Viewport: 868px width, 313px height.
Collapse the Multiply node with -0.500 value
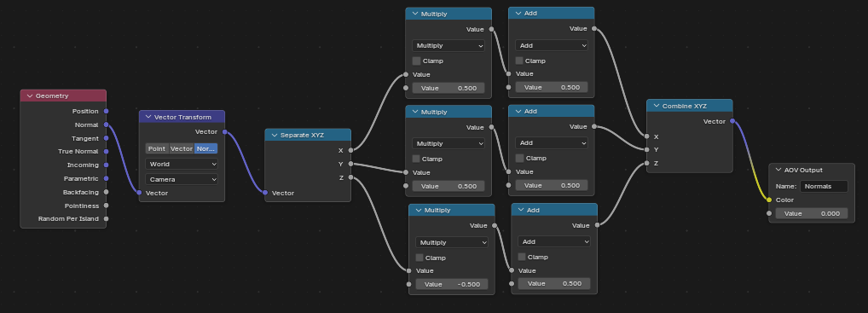419,211
